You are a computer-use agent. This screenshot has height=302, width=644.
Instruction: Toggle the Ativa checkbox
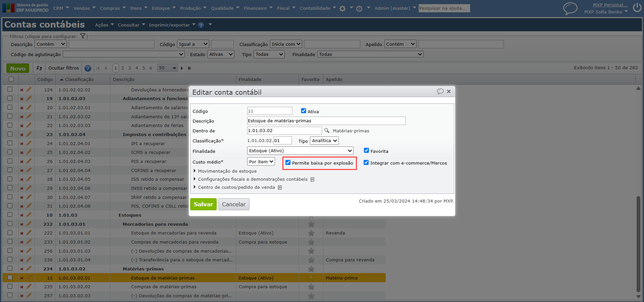tap(304, 111)
